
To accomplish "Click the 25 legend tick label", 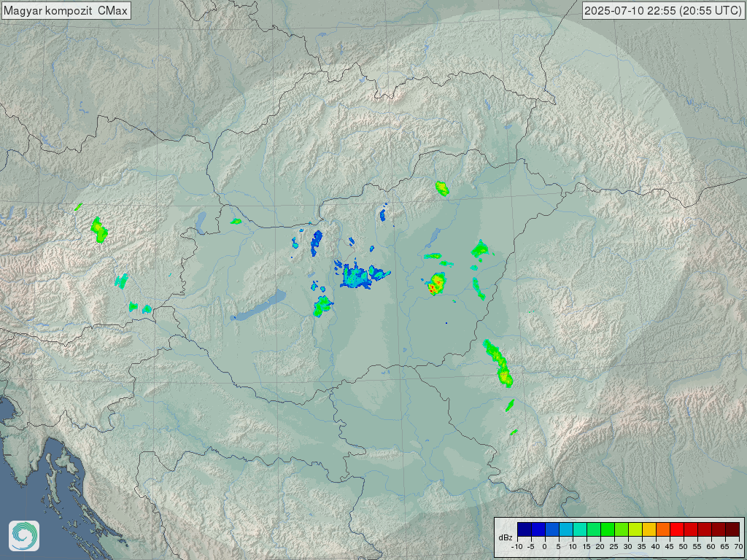I will point(614,547).
